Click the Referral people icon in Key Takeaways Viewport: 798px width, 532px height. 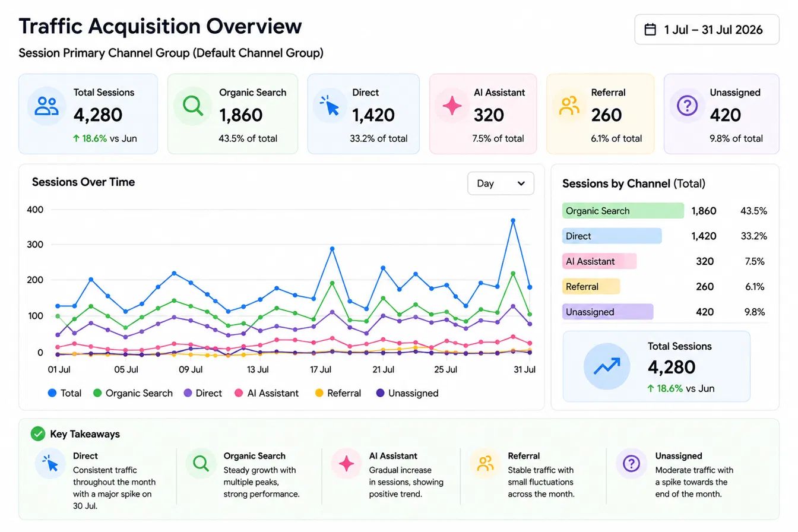[x=485, y=464]
